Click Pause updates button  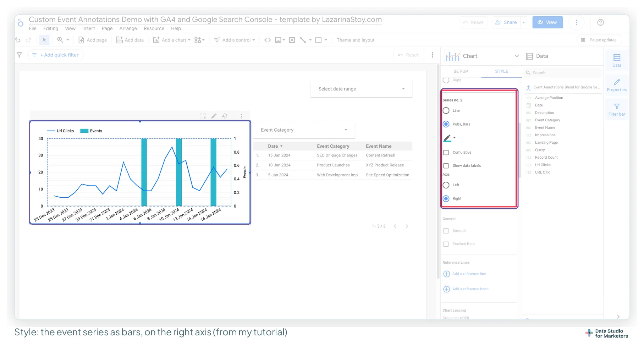tap(599, 40)
